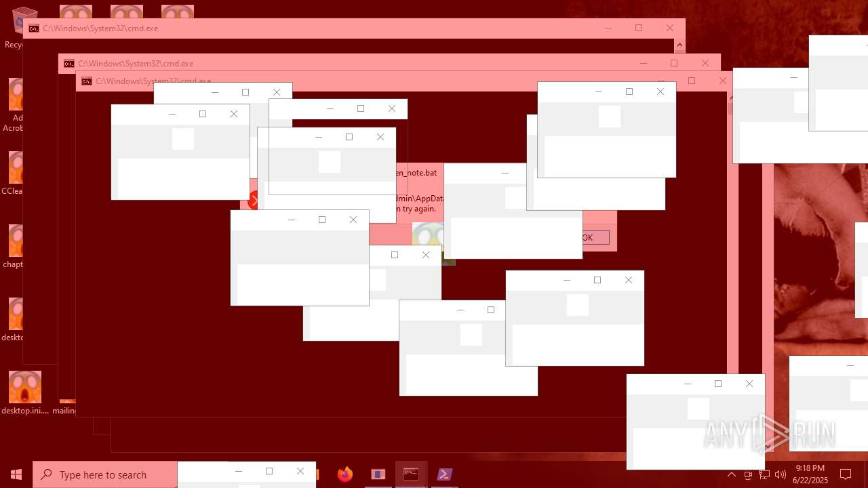Viewport: 868px width, 488px height.
Task: Select the CCleaner desktop shortcut
Action: coord(14,173)
